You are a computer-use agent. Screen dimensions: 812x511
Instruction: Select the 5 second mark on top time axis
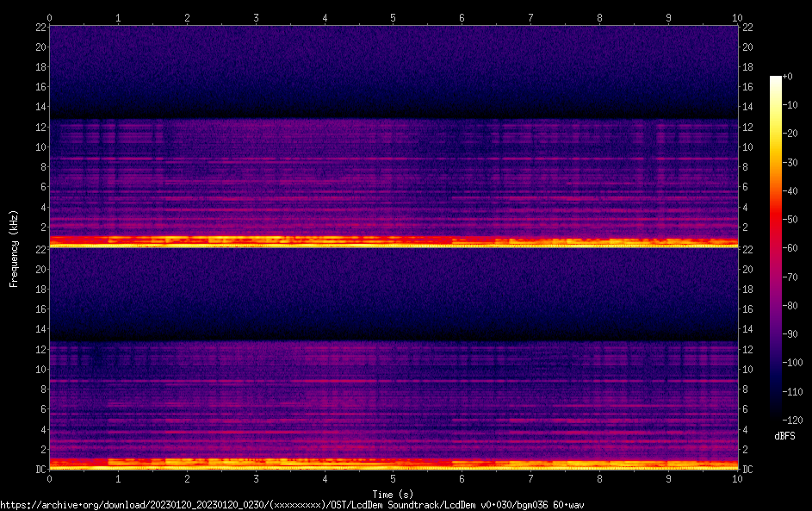(x=394, y=17)
